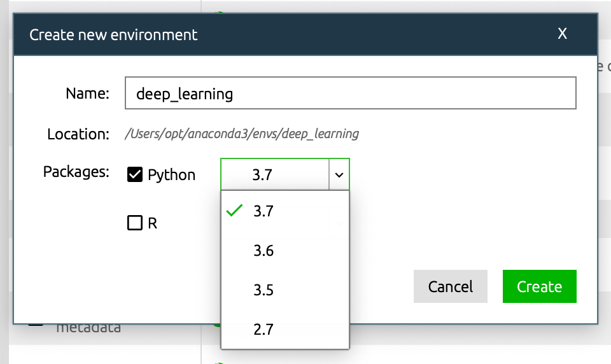Image resolution: width=611 pixels, height=364 pixels.
Task: Click the 'Location:' label
Action: 78,134
